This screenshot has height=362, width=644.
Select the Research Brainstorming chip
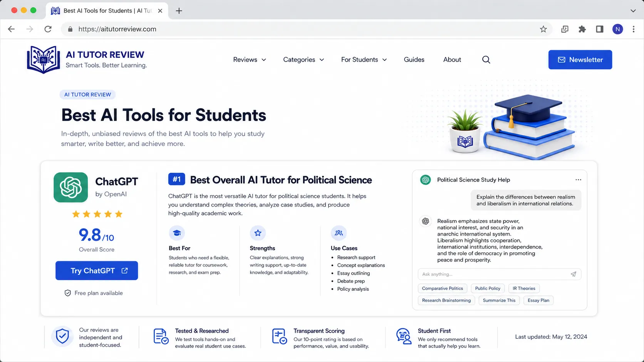[446, 300]
